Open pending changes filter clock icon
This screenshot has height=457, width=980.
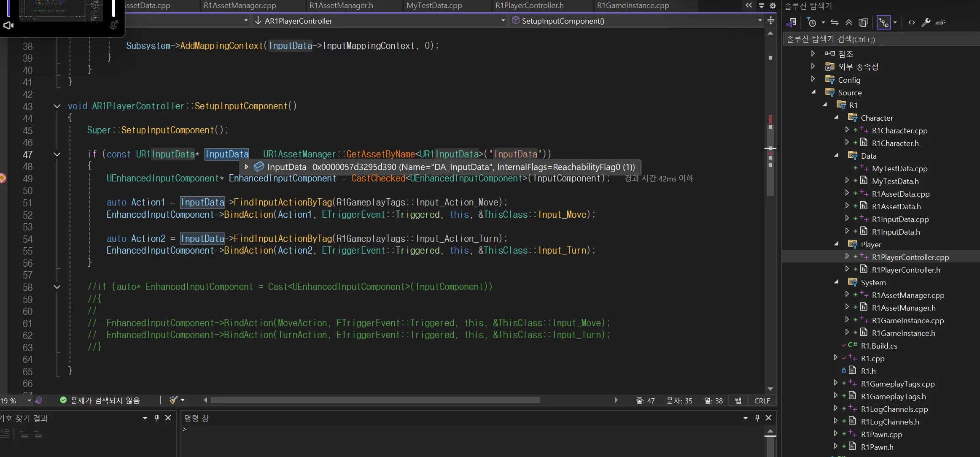811,22
